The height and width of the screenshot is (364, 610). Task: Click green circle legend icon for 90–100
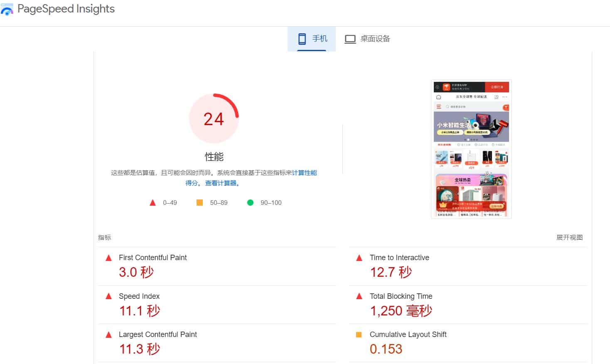pyautogui.click(x=250, y=202)
